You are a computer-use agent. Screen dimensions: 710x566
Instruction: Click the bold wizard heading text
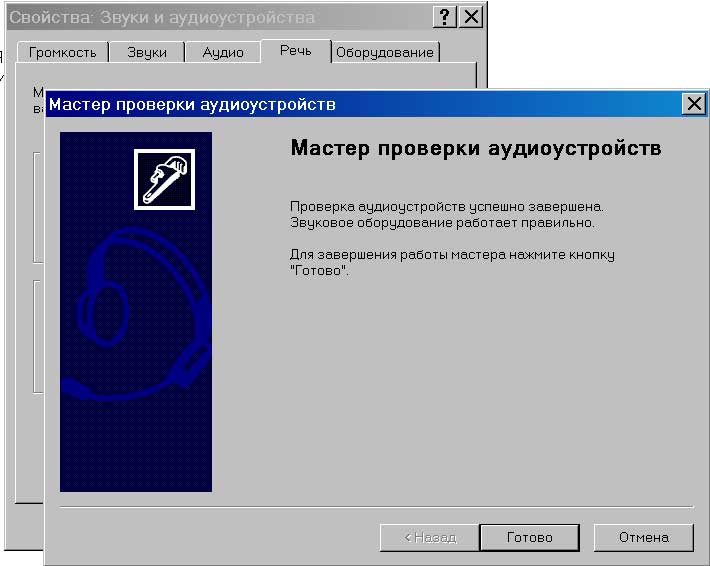(475, 148)
